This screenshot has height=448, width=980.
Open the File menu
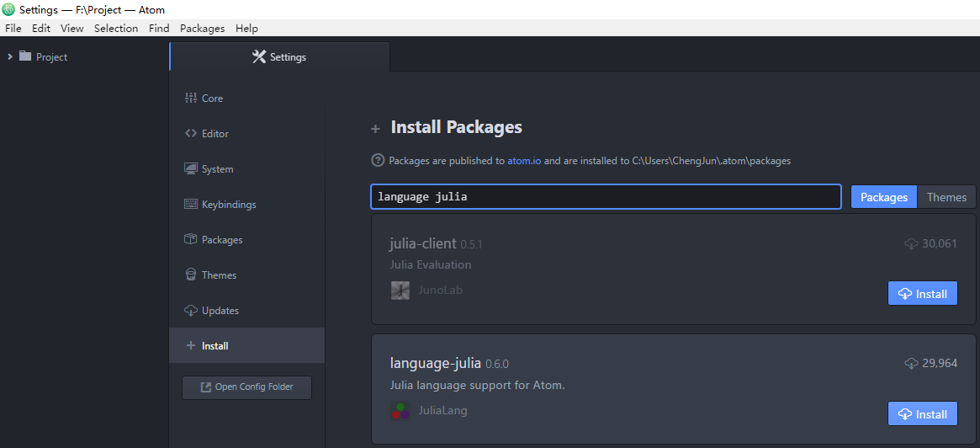[13, 28]
